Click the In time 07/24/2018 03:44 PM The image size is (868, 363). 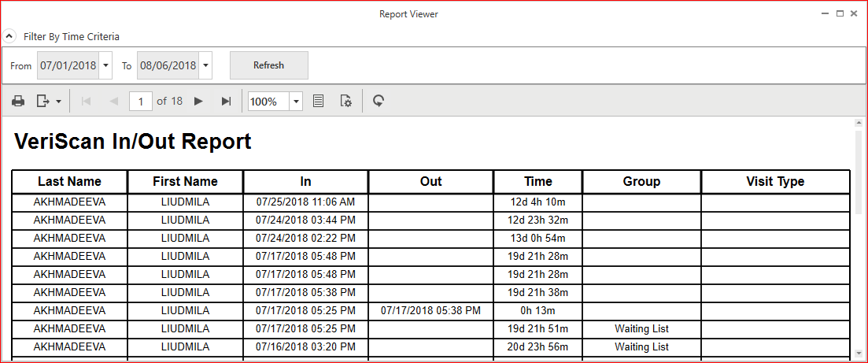pos(305,220)
